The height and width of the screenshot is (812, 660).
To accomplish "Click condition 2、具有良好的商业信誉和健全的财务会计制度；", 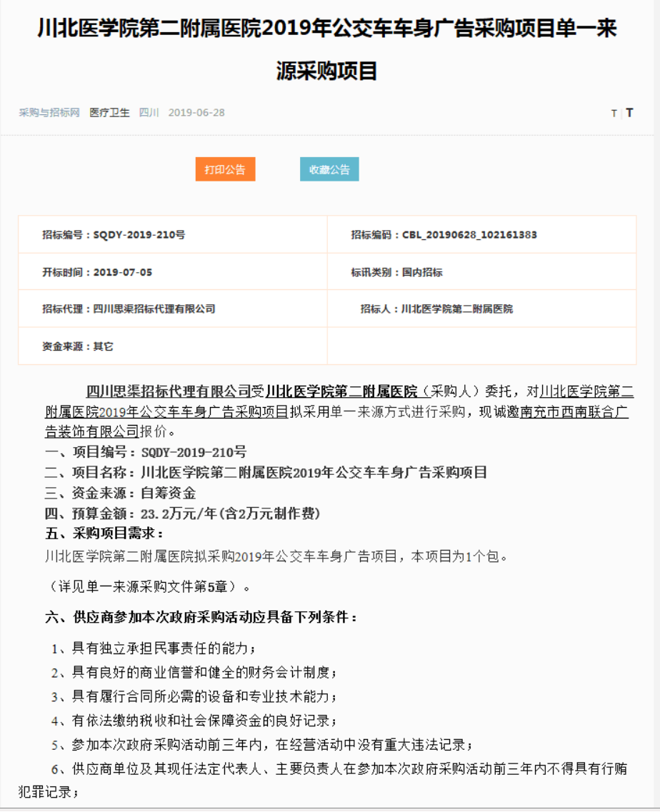I will pyautogui.click(x=194, y=673).
